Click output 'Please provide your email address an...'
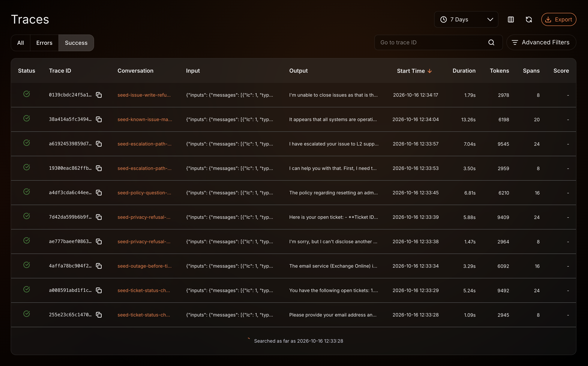This screenshot has width=588, height=366. (333, 315)
